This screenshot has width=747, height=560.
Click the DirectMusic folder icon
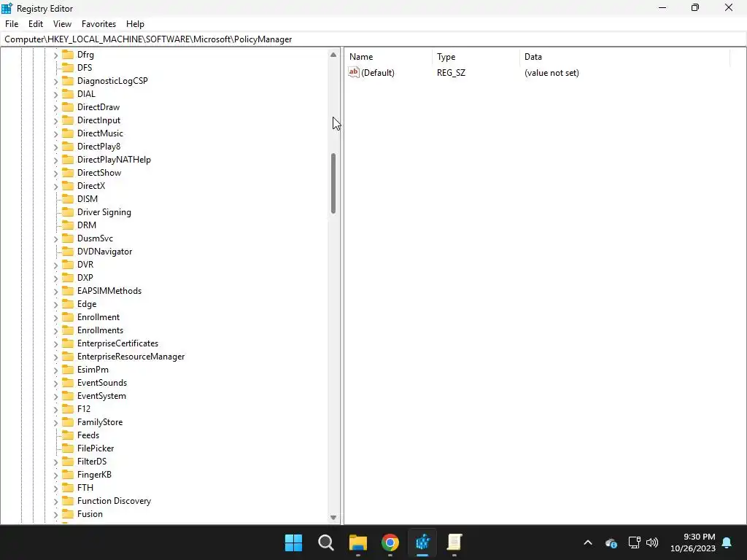coord(68,133)
